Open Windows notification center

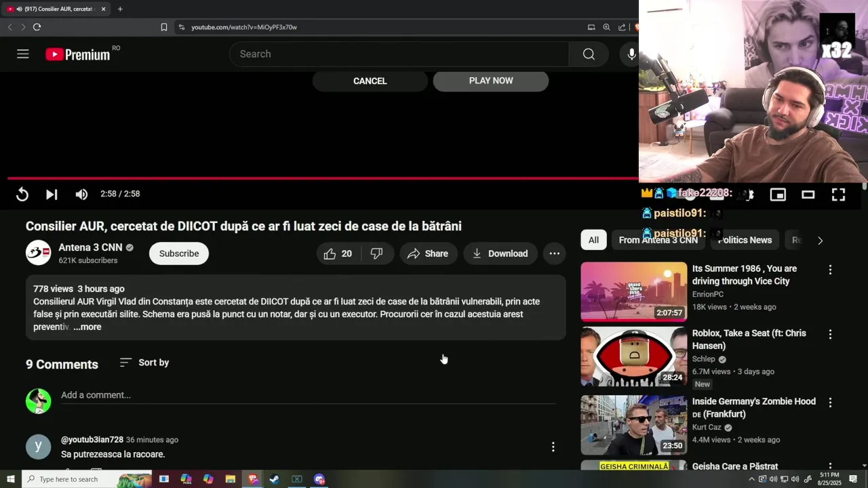(853, 479)
